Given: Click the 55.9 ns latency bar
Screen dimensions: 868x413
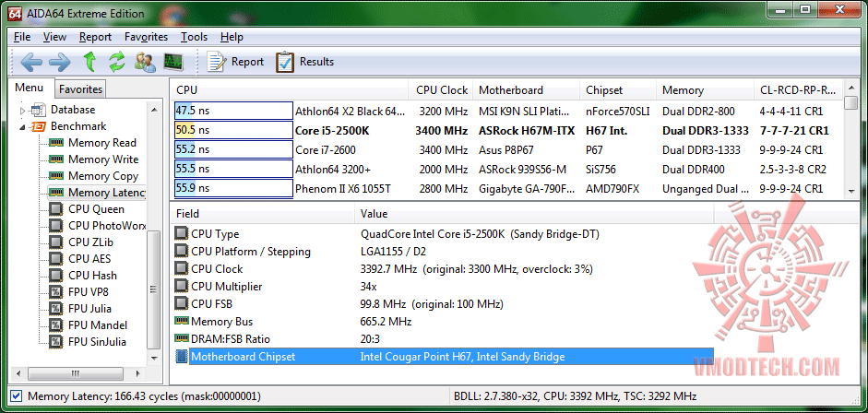Looking at the screenshot, I should point(233,189).
